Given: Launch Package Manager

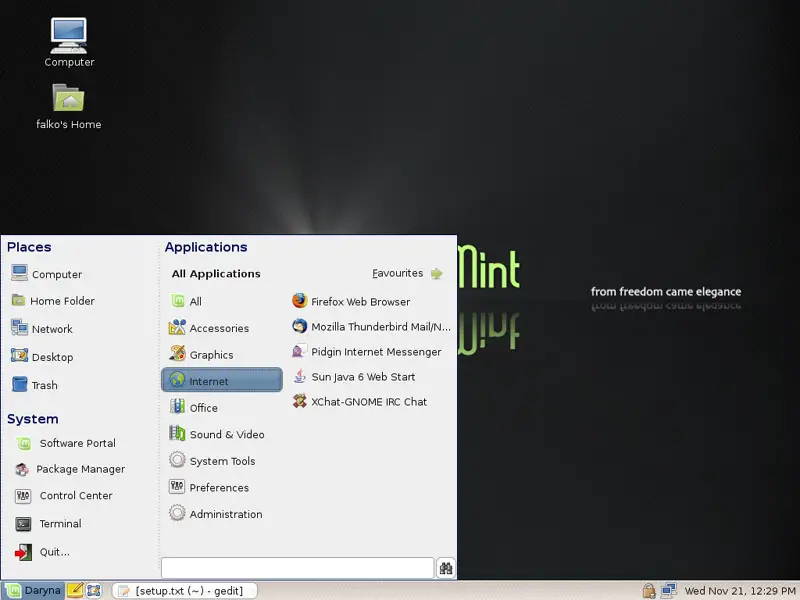Looking at the screenshot, I should pyautogui.click(x=69, y=469).
